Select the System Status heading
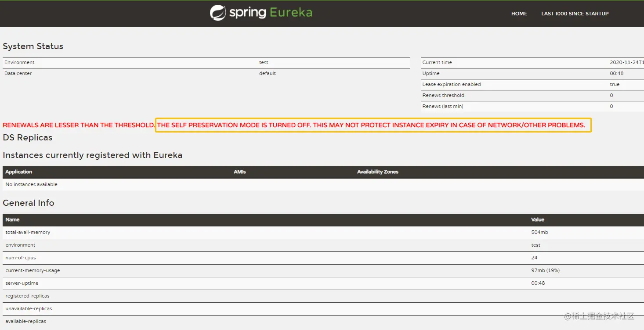The width and height of the screenshot is (644, 330). (x=33, y=47)
